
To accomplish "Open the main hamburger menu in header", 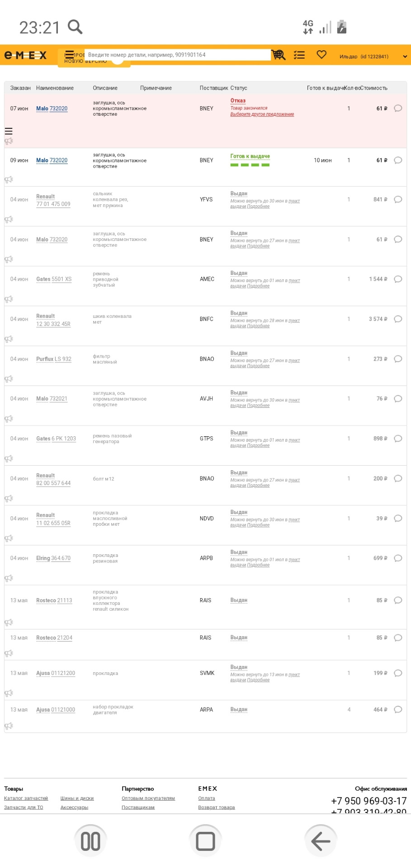I will pos(69,55).
